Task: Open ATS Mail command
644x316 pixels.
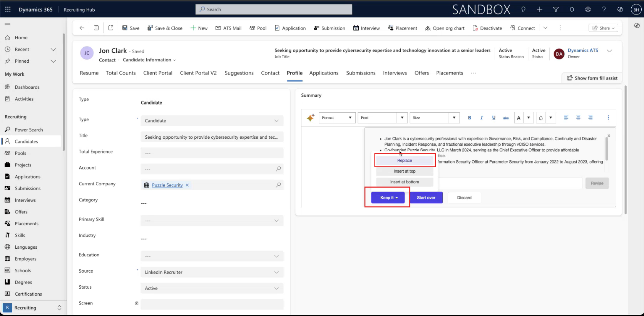Action: (228, 28)
